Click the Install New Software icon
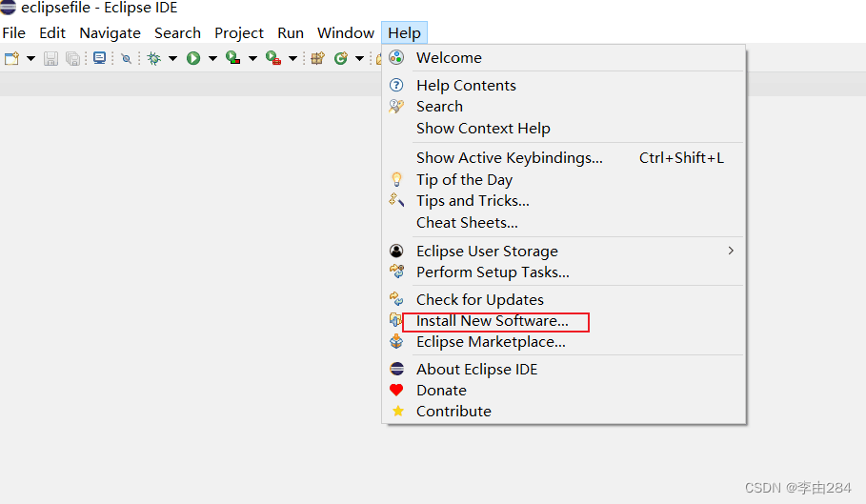This screenshot has width=866, height=504. [x=395, y=319]
